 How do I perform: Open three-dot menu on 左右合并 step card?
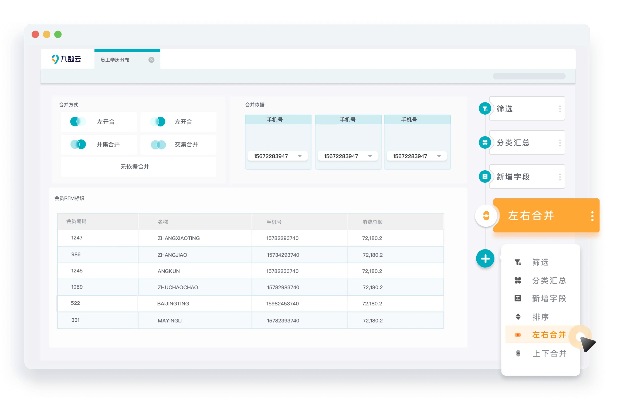592,216
